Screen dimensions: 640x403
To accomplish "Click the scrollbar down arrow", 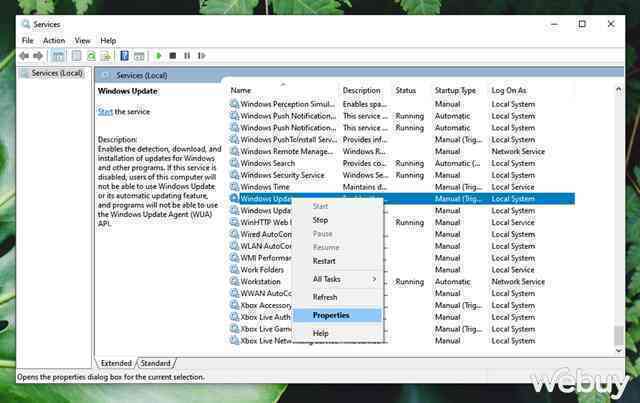I will (619, 350).
